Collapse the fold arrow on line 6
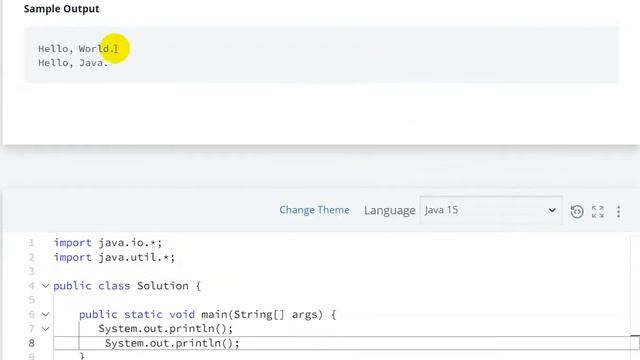The image size is (640, 360). tap(45, 314)
